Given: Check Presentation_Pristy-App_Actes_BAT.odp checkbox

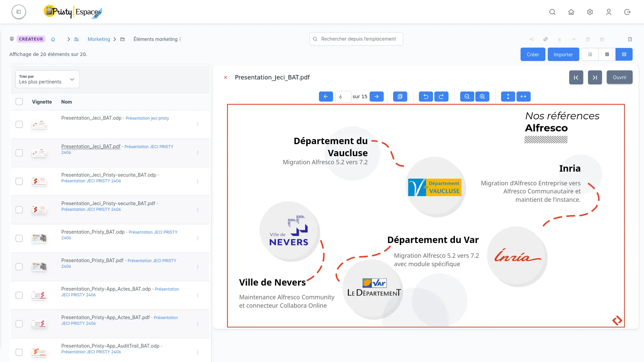Looking at the screenshot, I should pos(19,295).
